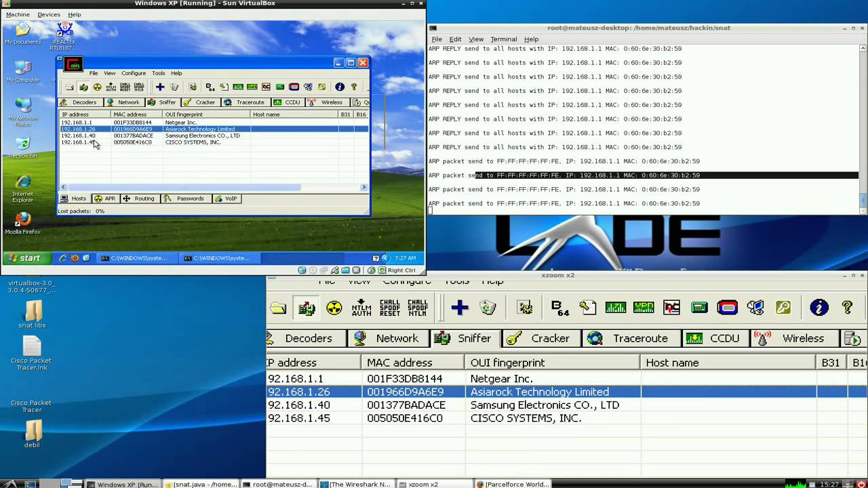Switch to Decoders tab in small Cain window
This screenshot has width=868, height=488.
point(80,102)
